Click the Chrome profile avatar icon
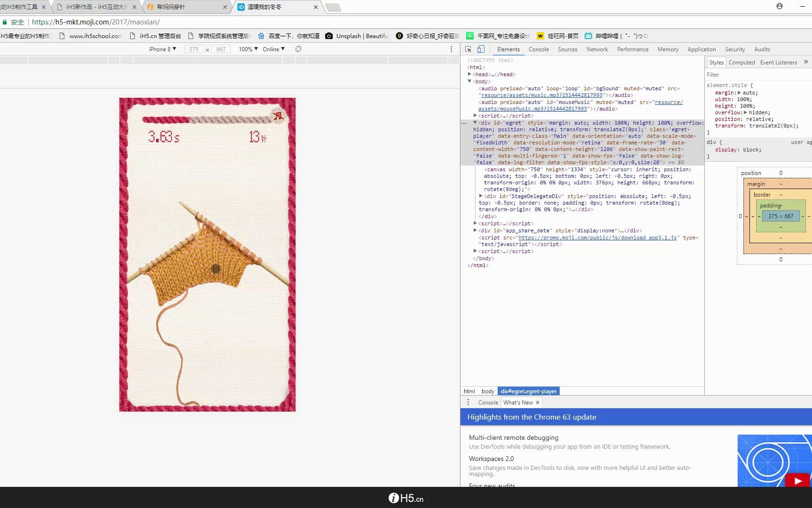 point(780,6)
